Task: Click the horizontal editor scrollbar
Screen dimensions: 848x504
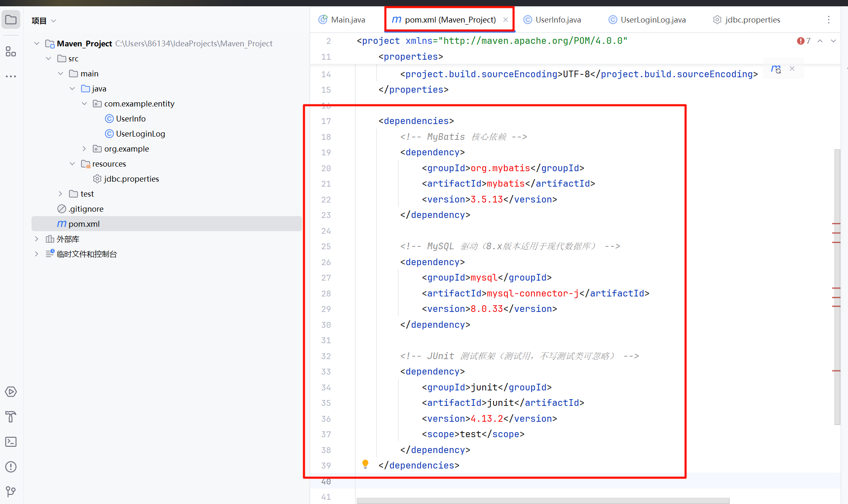Action: point(543,500)
